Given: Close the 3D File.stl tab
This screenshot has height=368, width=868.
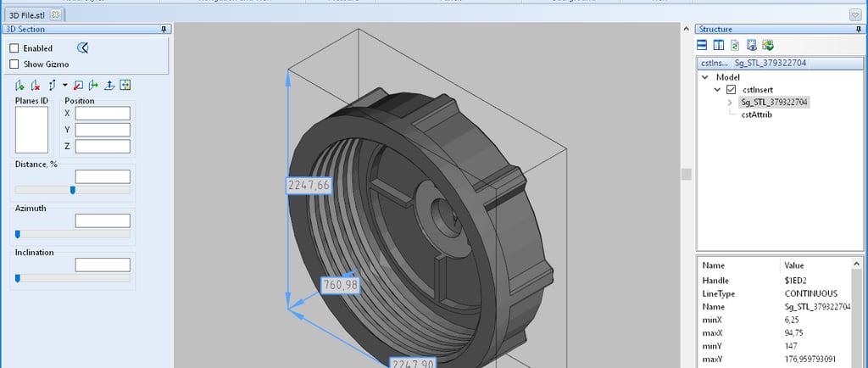Looking at the screenshot, I should pyautogui.click(x=55, y=15).
